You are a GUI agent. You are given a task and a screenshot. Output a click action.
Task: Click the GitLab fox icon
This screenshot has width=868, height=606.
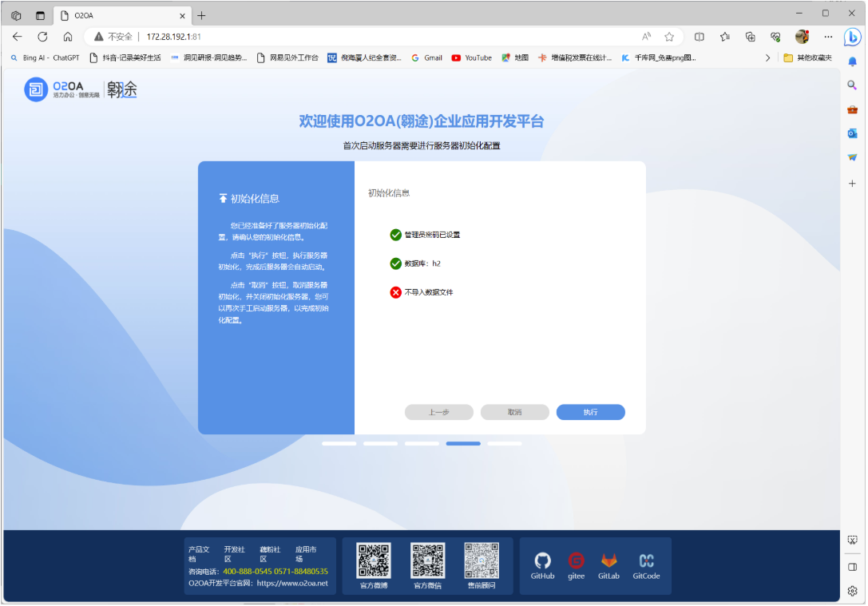click(608, 560)
